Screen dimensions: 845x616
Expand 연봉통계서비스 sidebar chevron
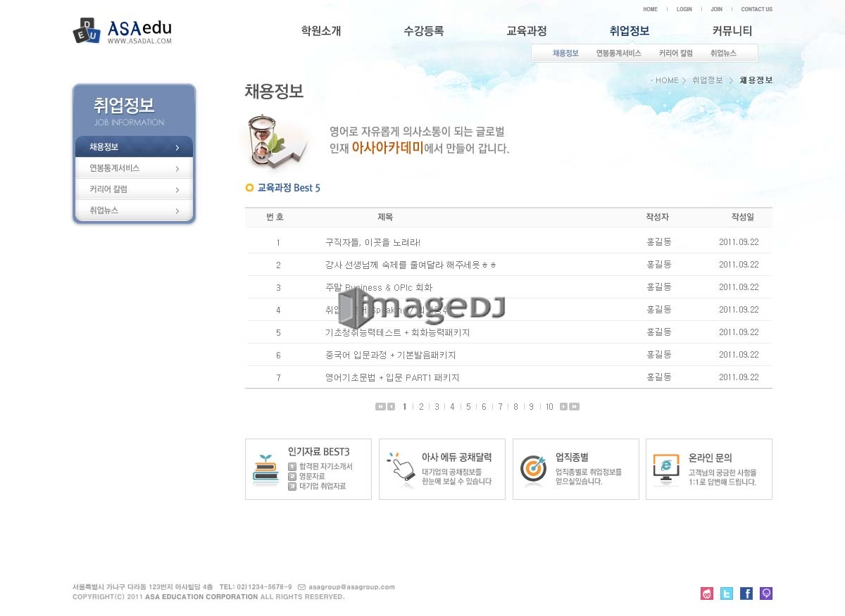[x=177, y=169]
